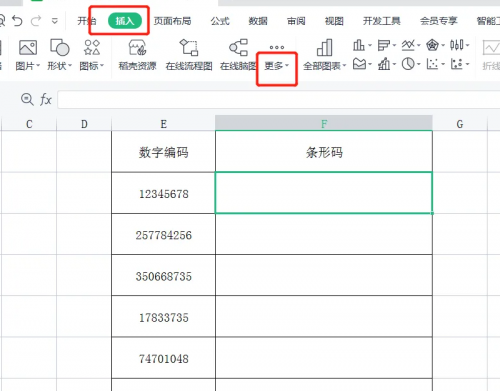Open the 图片 insert picture dropdown
The width and height of the screenshot is (500, 391).
(28, 55)
